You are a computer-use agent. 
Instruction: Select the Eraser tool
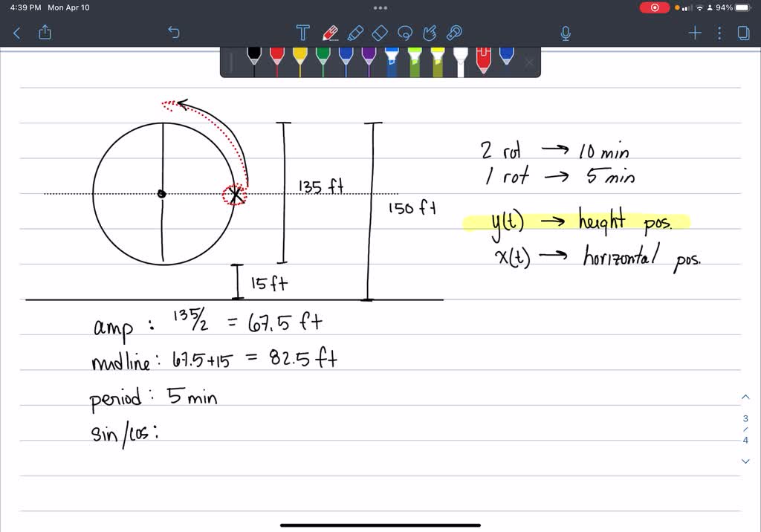tap(380, 33)
